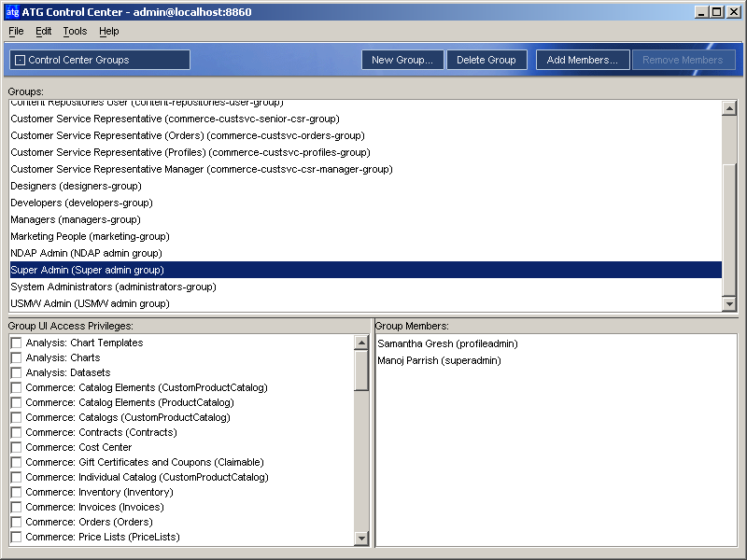The image size is (747, 560).
Task: Select Customer Service Representative Manager group
Action: (x=365, y=169)
